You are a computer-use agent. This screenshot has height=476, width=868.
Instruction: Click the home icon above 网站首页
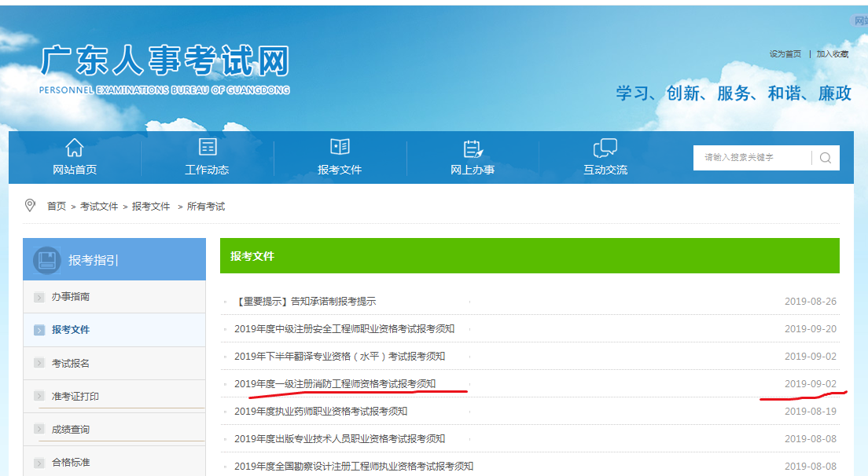click(74, 146)
